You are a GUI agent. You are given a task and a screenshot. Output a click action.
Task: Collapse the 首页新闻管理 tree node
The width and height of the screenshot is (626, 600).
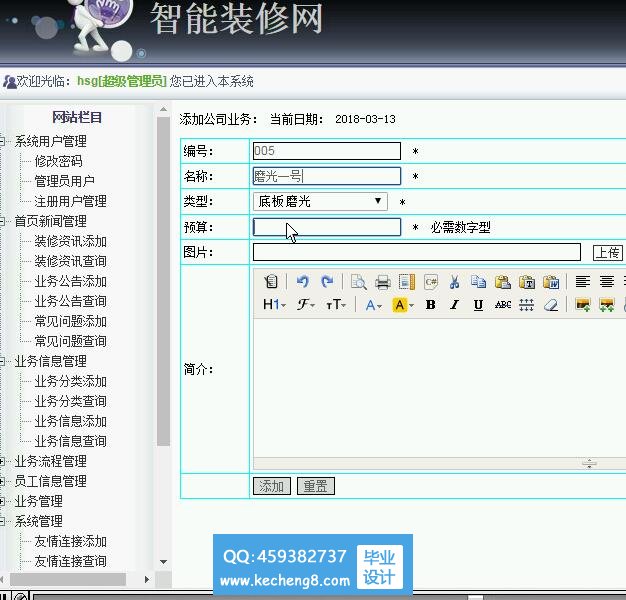point(2,221)
